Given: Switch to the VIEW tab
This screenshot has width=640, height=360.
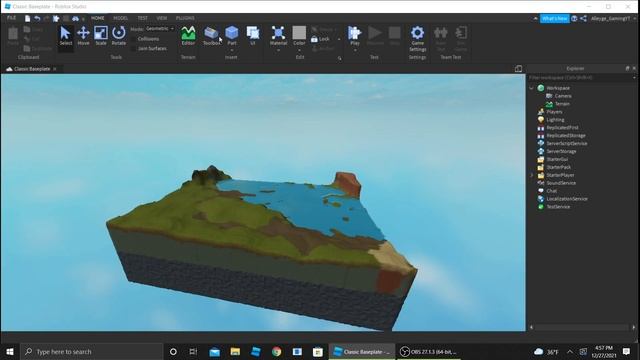Looking at the screenshot, I should pos(162,18).
